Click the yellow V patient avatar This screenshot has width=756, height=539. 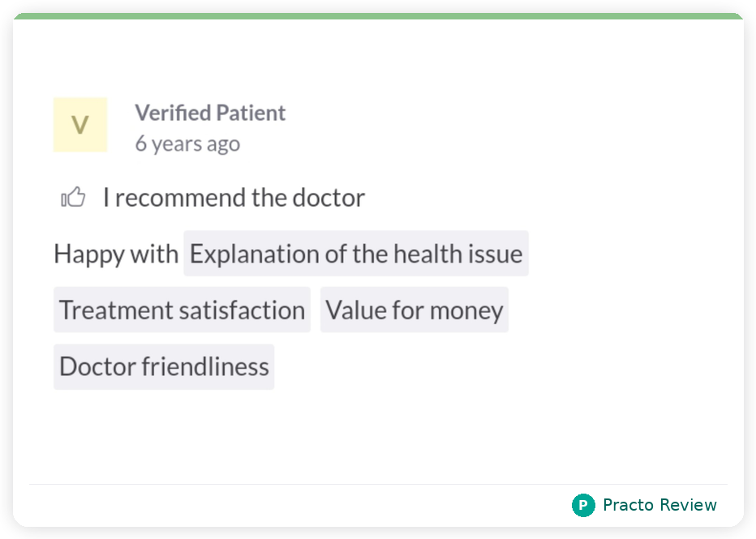80,125
